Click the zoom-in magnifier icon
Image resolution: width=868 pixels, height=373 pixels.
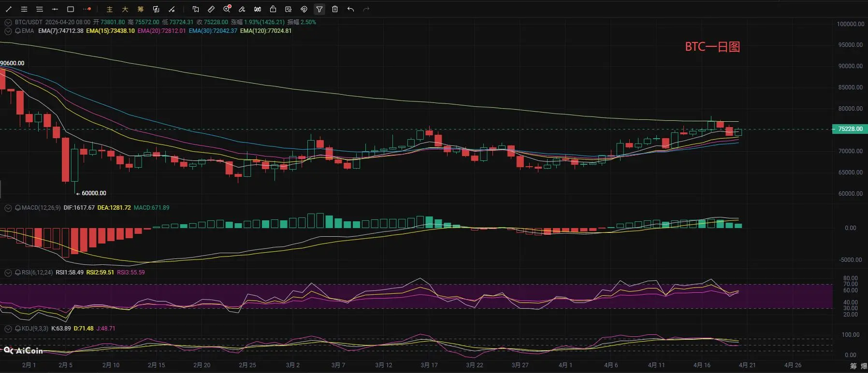(227, 9)
